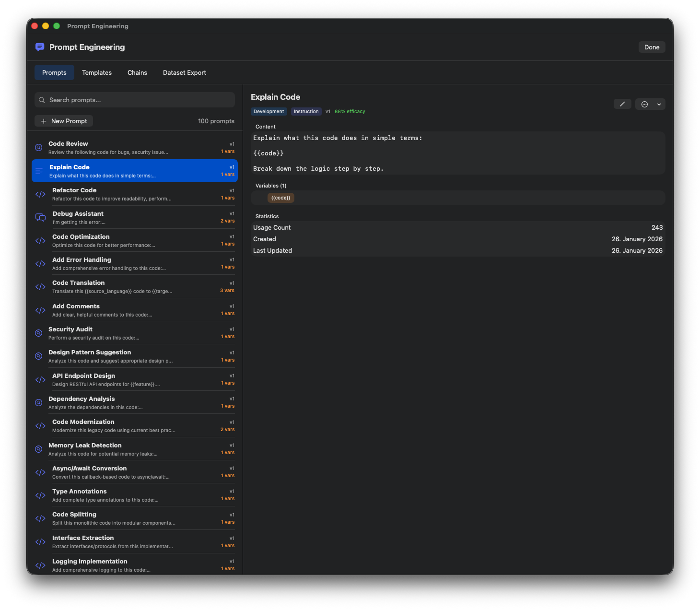Click the code brackets icon beside Refactor Code

(x=40, y=194)
